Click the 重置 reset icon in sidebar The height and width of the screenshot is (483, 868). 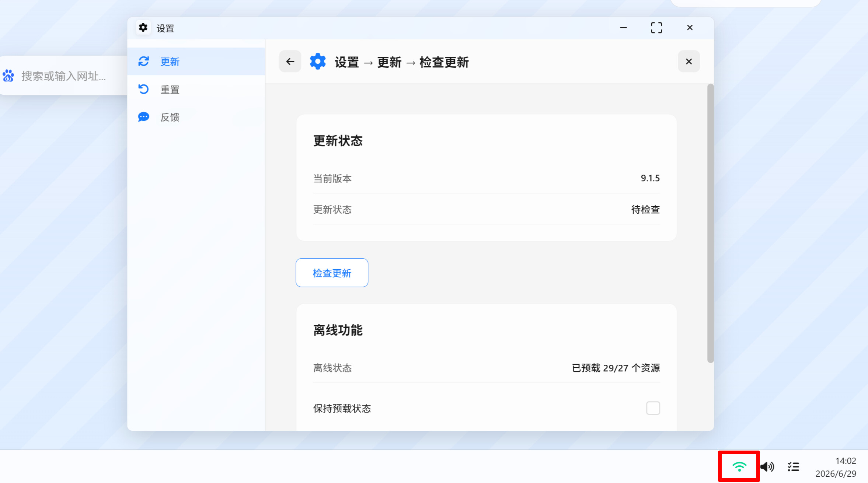(x=143, y=89)
